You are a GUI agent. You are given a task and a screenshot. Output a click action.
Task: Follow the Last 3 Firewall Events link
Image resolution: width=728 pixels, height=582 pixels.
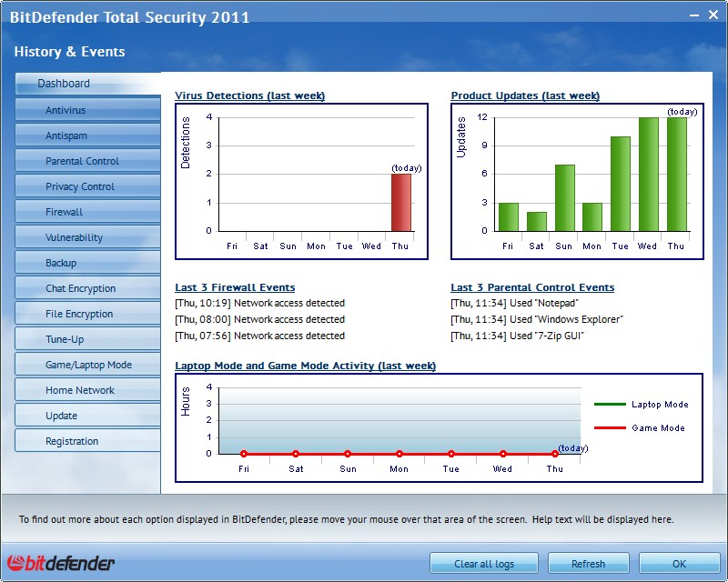click(235, 287)
